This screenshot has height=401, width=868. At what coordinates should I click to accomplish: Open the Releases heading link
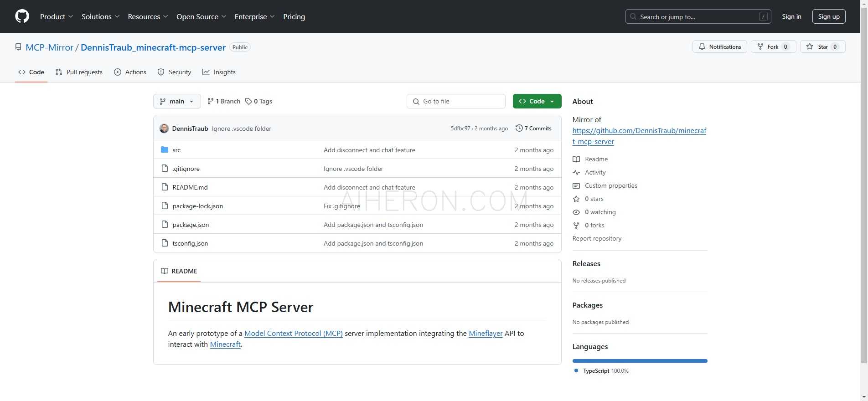pyautogui.click(x=586, y=263)
